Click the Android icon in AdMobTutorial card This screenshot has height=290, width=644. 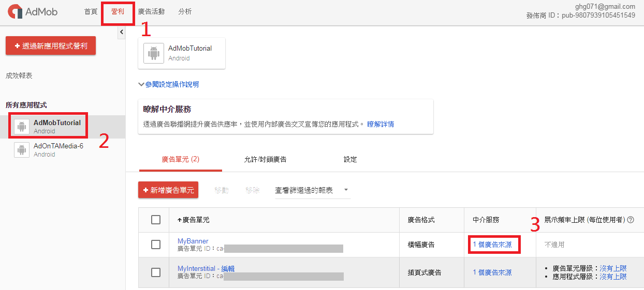[x=154, y=53]
